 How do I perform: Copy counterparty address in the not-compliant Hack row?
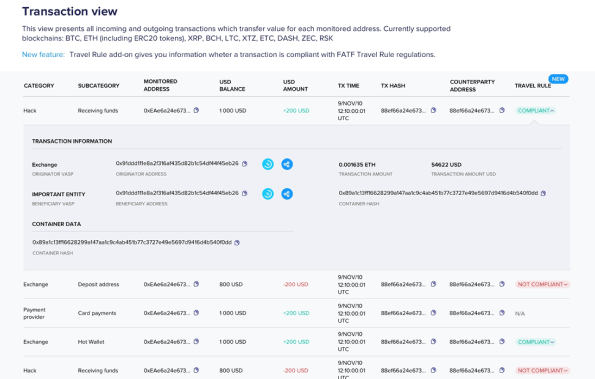(x=502, y=370)
